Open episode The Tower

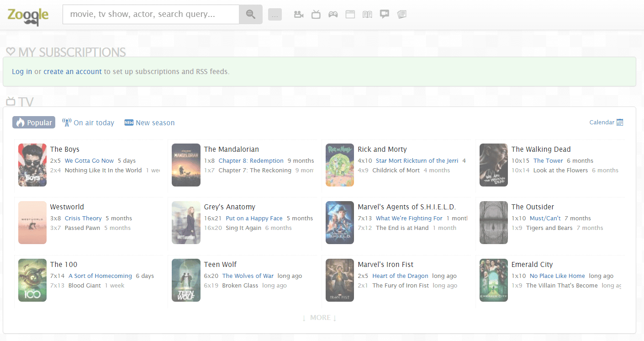(x=548, y=160)
